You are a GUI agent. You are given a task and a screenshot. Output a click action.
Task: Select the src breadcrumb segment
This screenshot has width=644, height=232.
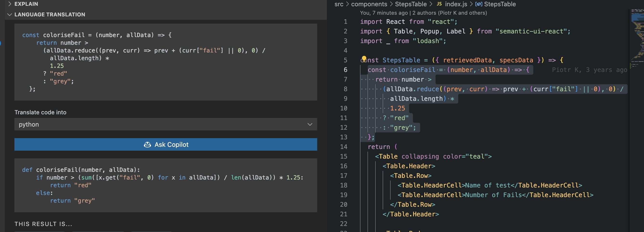tap(339, 4)
